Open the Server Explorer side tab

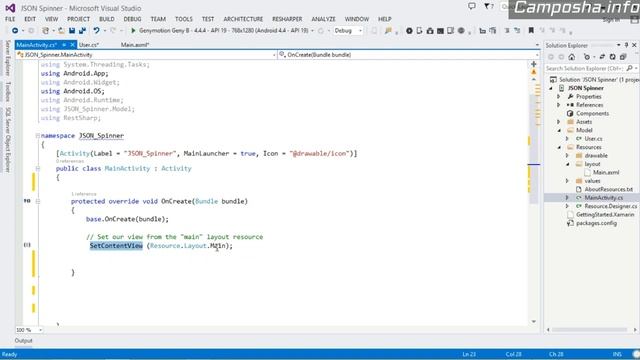pos(7,58)
